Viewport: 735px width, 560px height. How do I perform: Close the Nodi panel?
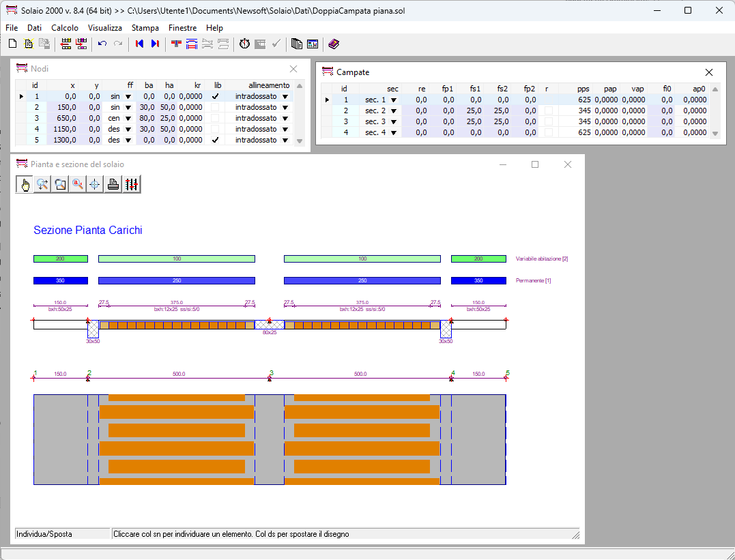pyautogui.click(x=293, y=69)
